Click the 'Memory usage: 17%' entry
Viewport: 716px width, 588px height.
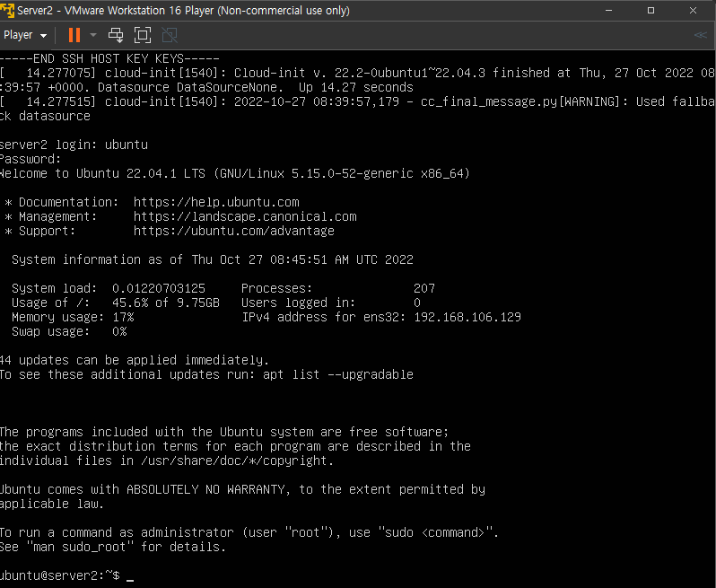click(73, 317)
